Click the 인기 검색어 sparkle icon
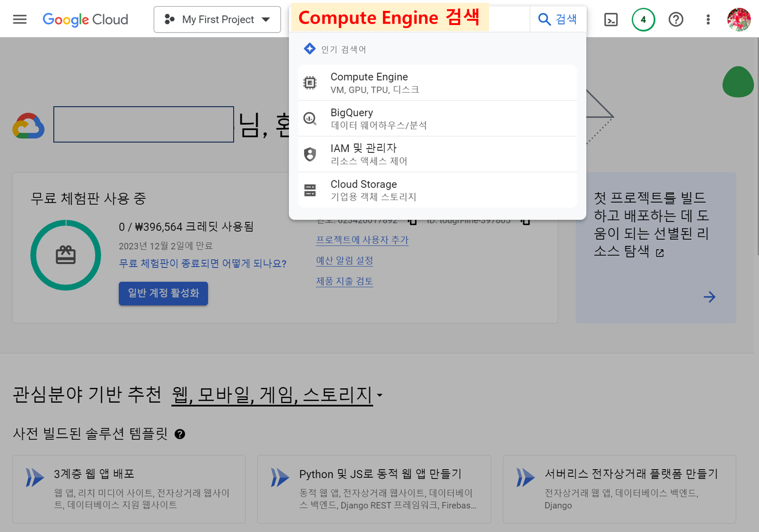This screenshot has height=532, width=759. pyautogui.click(x=310, y=49)
